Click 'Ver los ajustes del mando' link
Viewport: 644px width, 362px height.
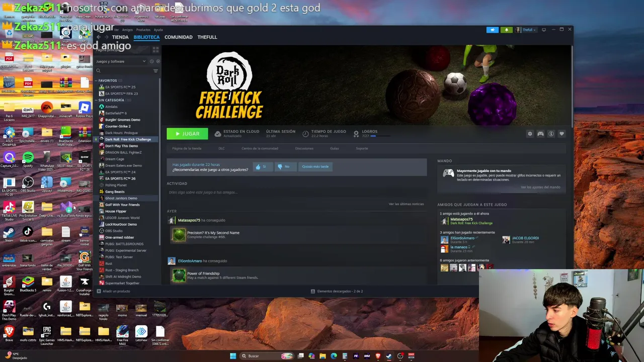pos(540,187)
